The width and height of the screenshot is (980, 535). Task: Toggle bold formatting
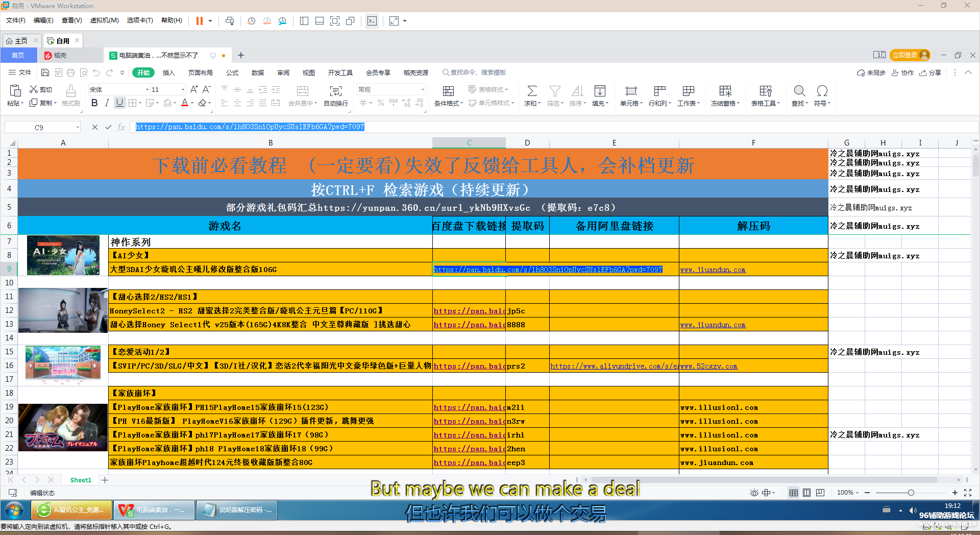[94, 103]
